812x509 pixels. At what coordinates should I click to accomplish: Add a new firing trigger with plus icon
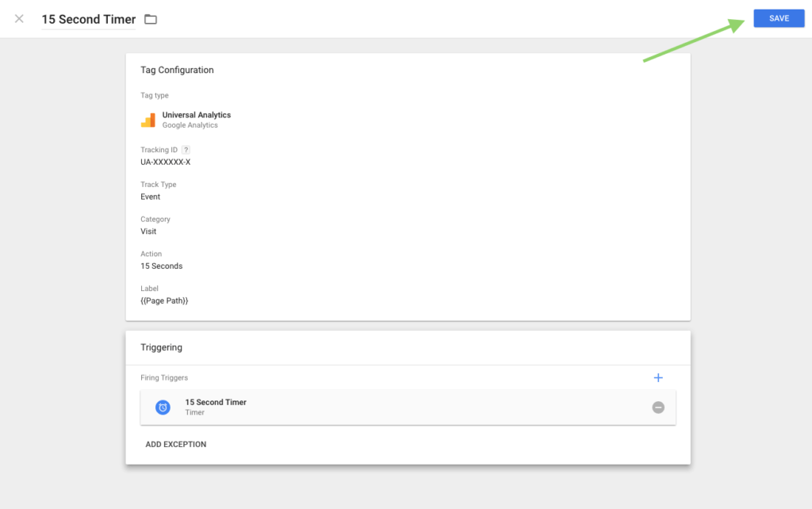658,377
